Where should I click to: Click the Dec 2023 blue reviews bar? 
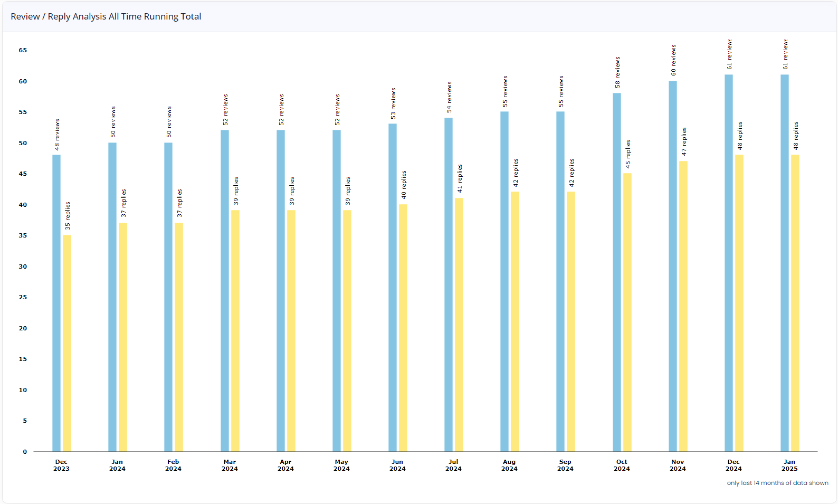pos(56,303)
